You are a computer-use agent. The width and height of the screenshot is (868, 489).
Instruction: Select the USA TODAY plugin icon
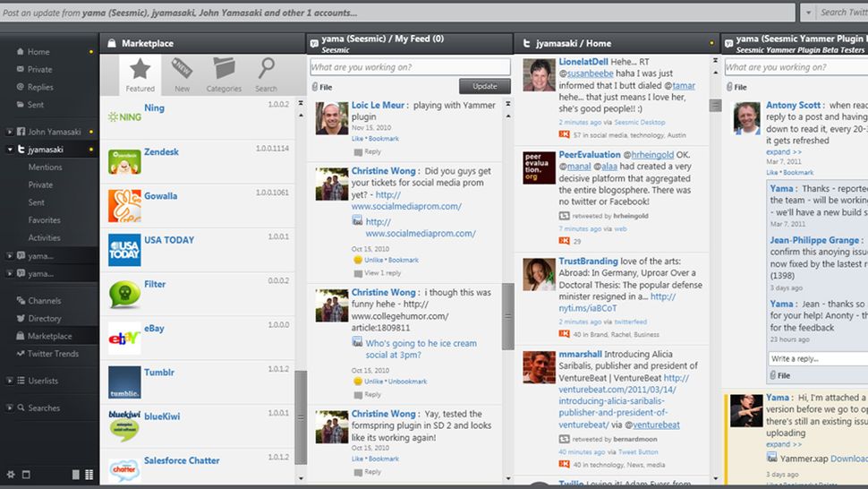point(124,250)
